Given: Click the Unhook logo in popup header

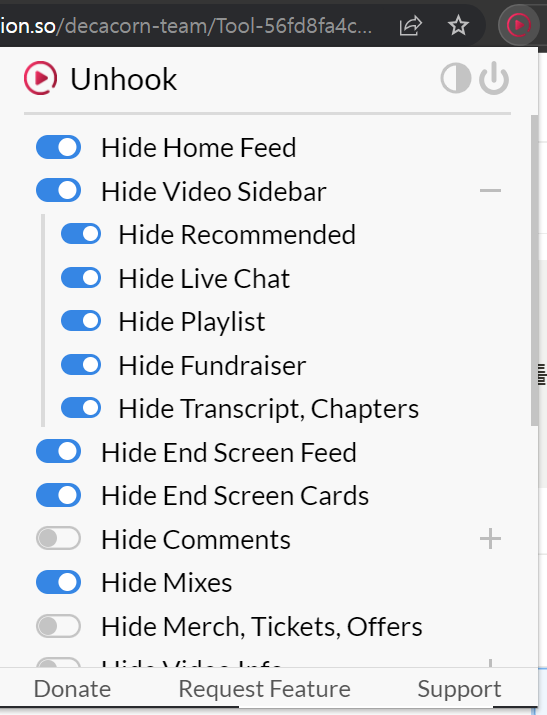Looking at the screenshot, I should click(41, 78).
